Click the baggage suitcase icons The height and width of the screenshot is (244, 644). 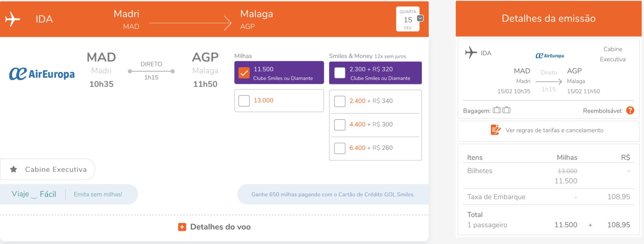501,110
